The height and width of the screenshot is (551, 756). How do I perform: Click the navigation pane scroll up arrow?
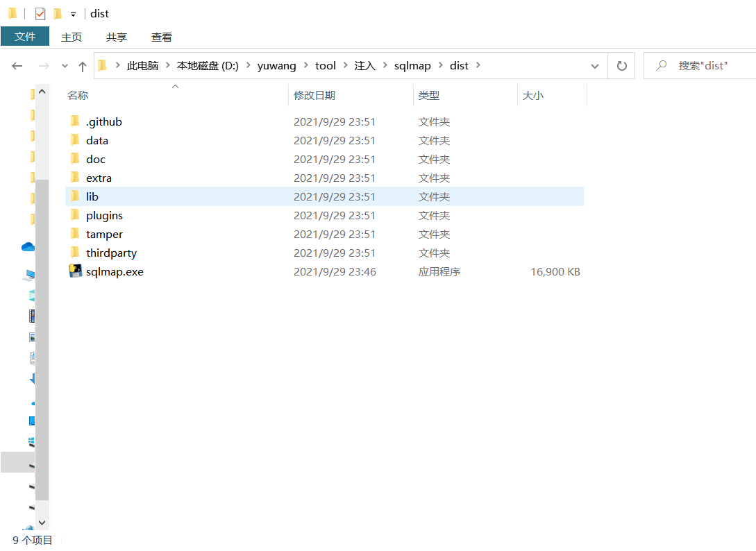click(x=42, y=91)
